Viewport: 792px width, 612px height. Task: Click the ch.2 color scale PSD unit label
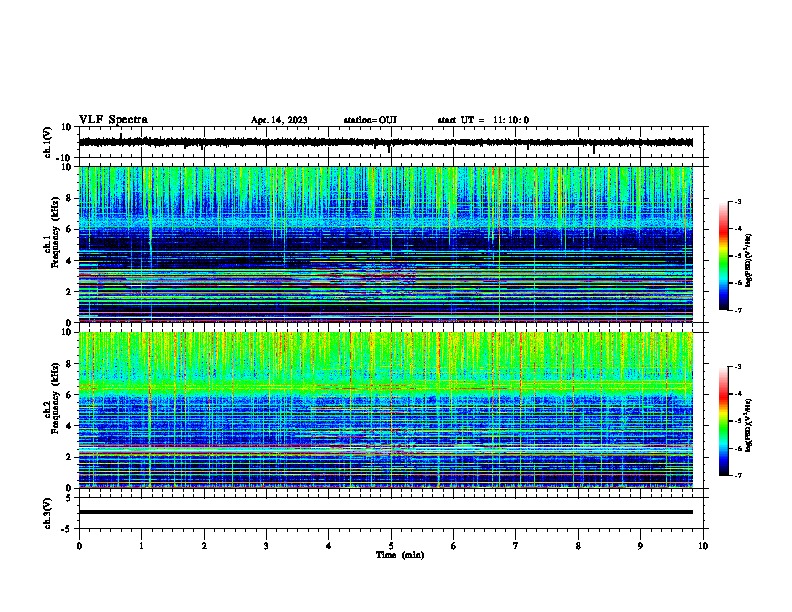click(x=749, y=425)
